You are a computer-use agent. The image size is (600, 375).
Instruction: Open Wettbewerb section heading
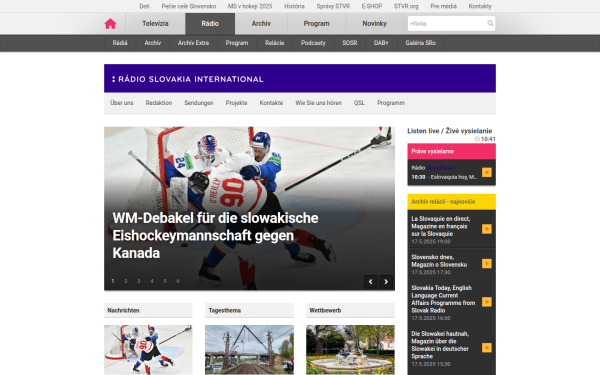coord(325,310)
